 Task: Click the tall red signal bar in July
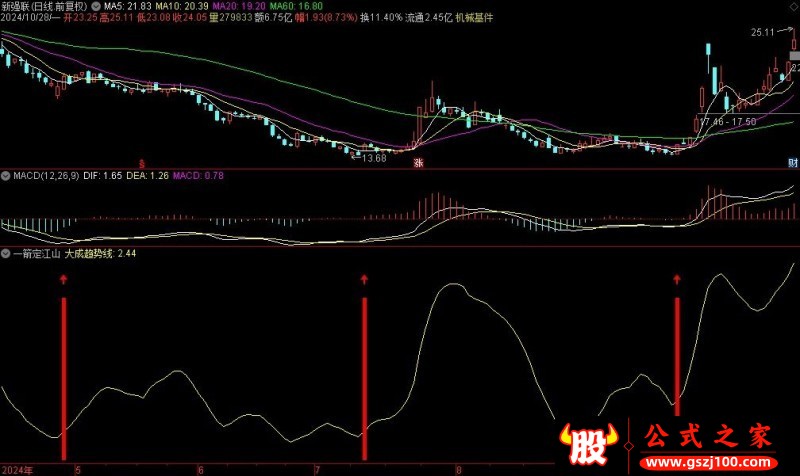pos(364,379)
